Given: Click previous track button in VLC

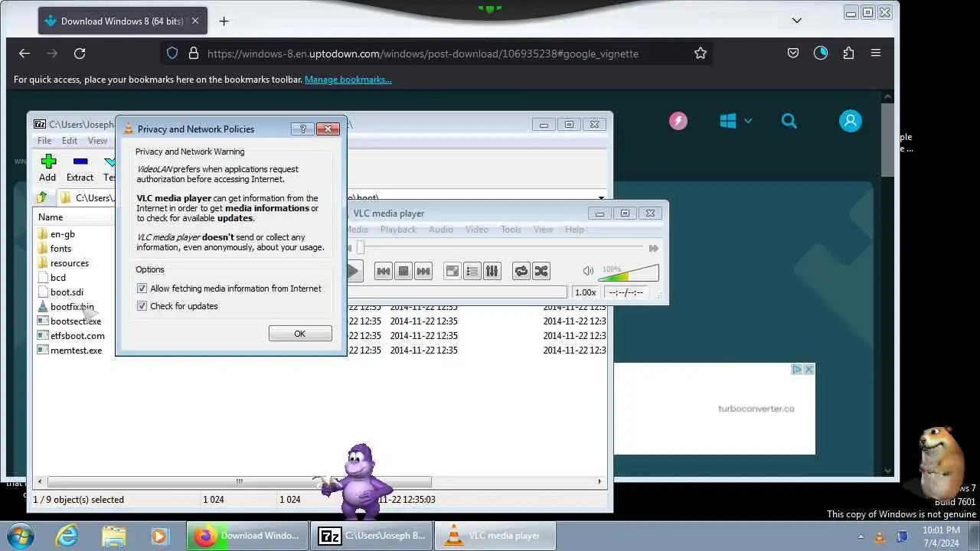Looking at the screenshot, I should tap(384, 271).
